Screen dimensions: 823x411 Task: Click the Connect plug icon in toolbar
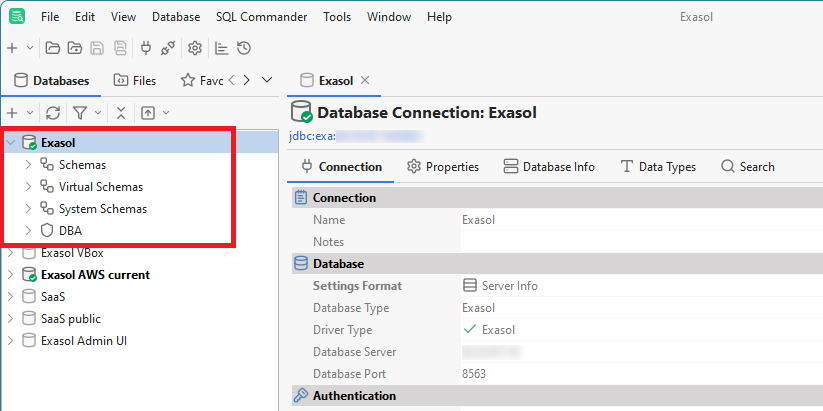pyautogui.click(x=146, y=48)
